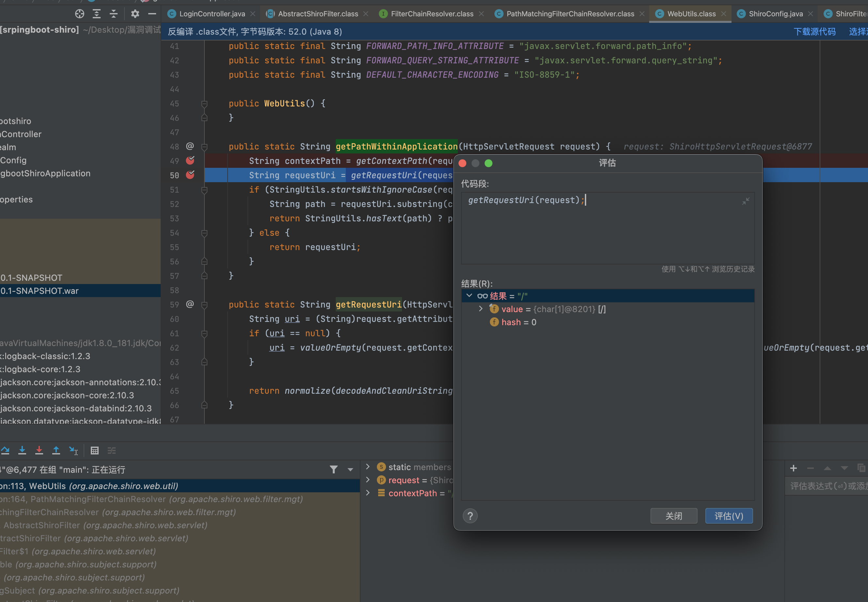Open project panel settings gear

click(x=135, y=14)
